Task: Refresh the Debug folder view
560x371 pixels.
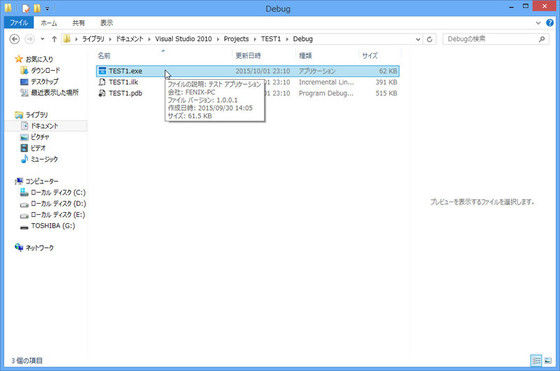Action: [430, 39]
